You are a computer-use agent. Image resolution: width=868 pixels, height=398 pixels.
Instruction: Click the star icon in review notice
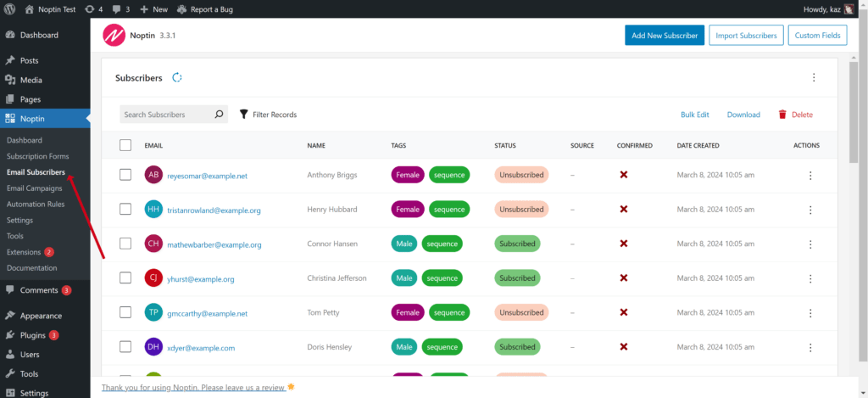point(292,387)
